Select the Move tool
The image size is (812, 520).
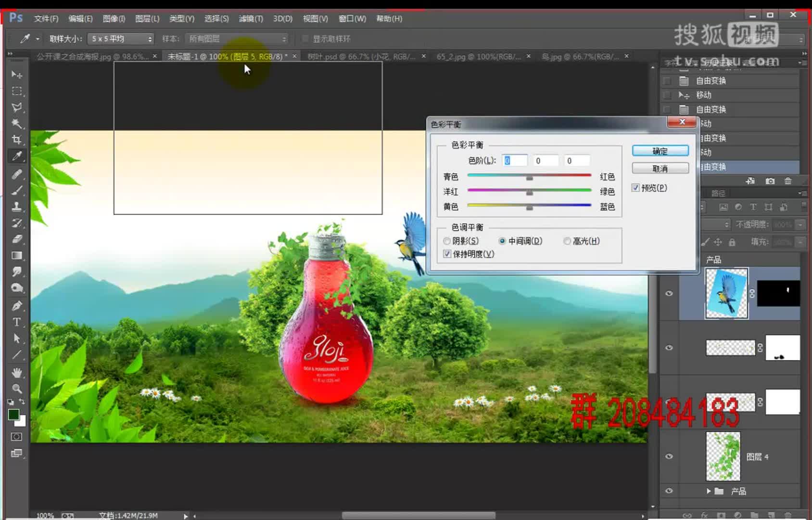coord(17,75)
